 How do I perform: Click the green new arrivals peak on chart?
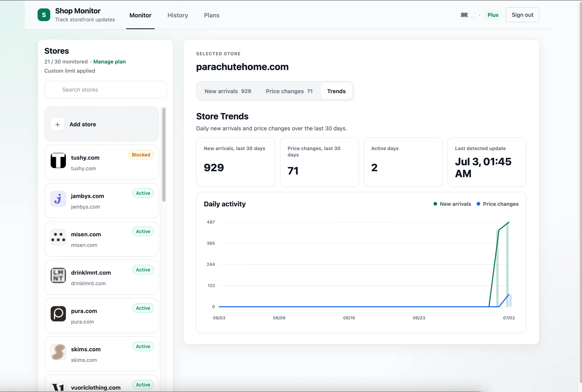[509, 222]
